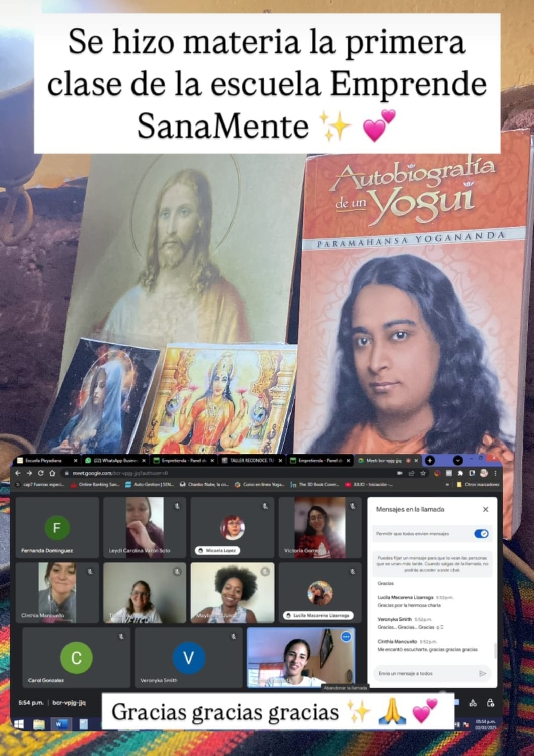Select Micaela Lopez participant tile
The image size is (534, 756).
click(232, 528)
